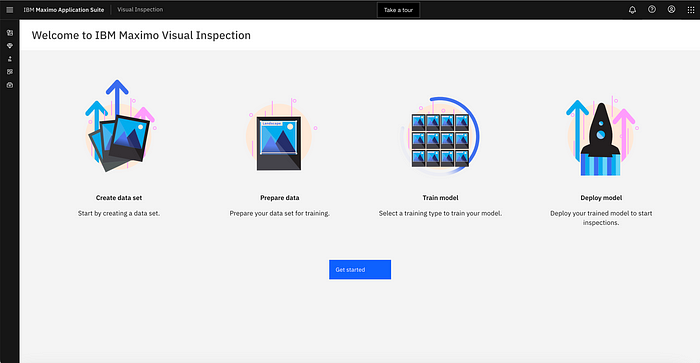
Task: Click the 'Train model' heading
Action: click(x=441, y=198)
